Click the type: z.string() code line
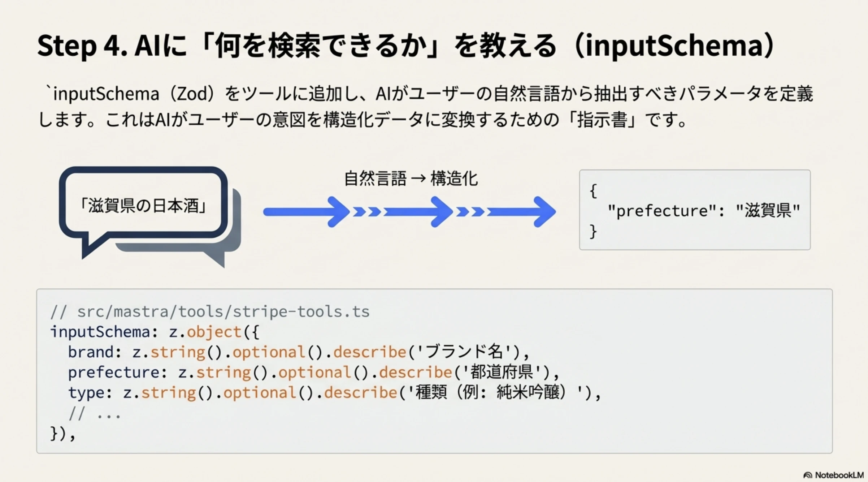 click(335, 392)
